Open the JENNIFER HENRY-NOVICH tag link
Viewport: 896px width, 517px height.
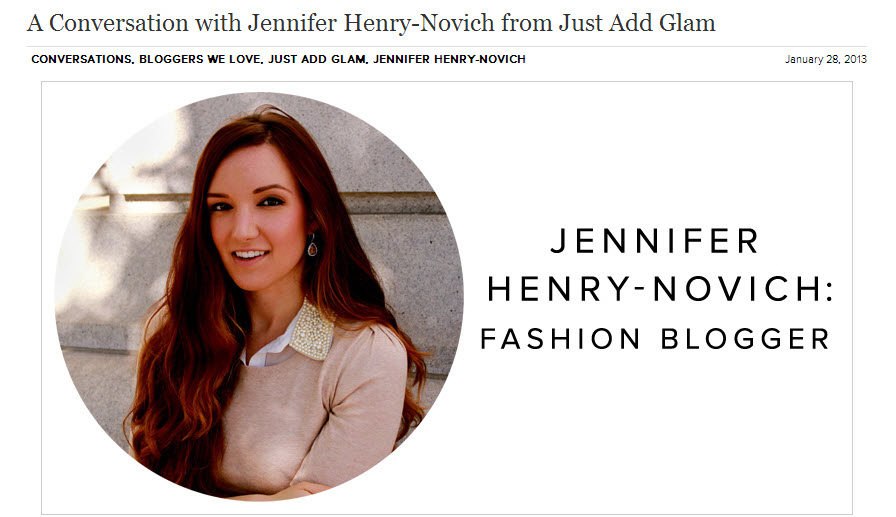[x=449, y=59]
